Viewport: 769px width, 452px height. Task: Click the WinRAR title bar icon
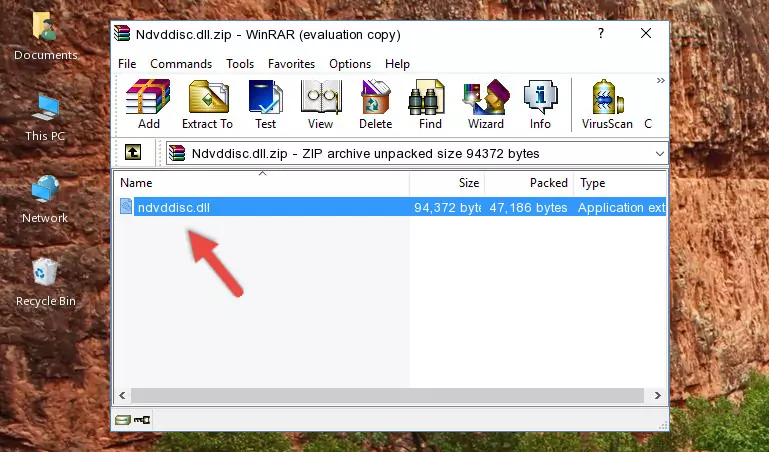click(x=122, y=33)
